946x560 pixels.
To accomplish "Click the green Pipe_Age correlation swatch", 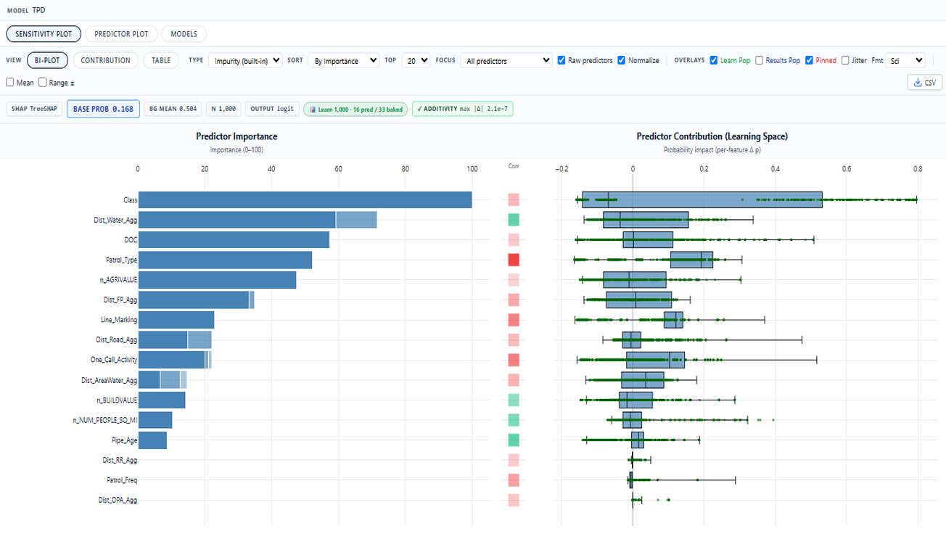I will [x=514, y=440].
